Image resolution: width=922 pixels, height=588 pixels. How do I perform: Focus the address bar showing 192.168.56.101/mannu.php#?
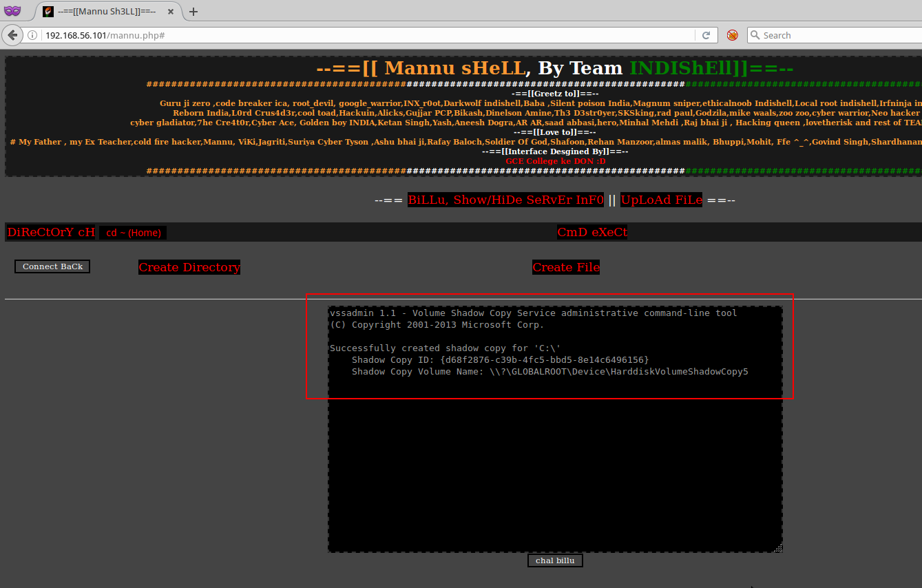368,35
